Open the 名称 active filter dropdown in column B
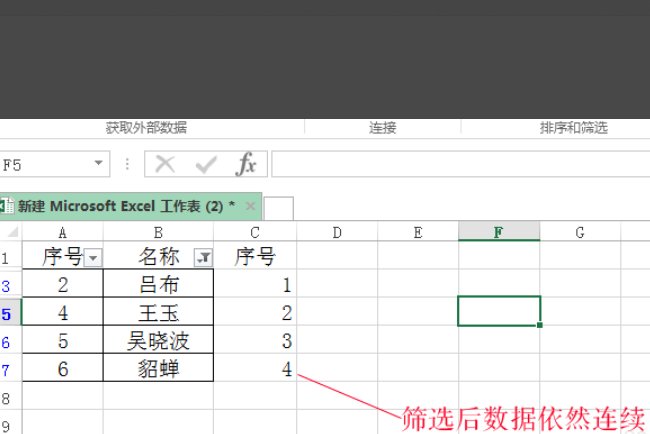The width and height of the screenshot is (650, 434). coord(203,258)
